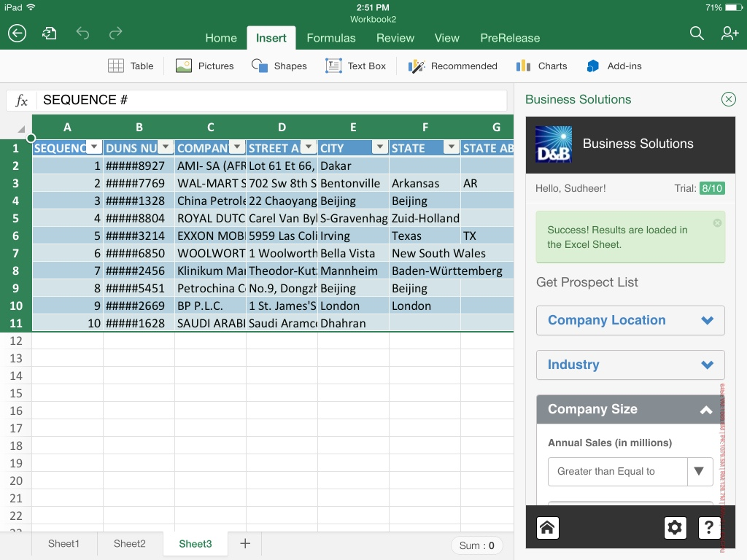This screenshot has height=560, width=747.
Task: Open CITY column filter dropdown
Action: 380,147
